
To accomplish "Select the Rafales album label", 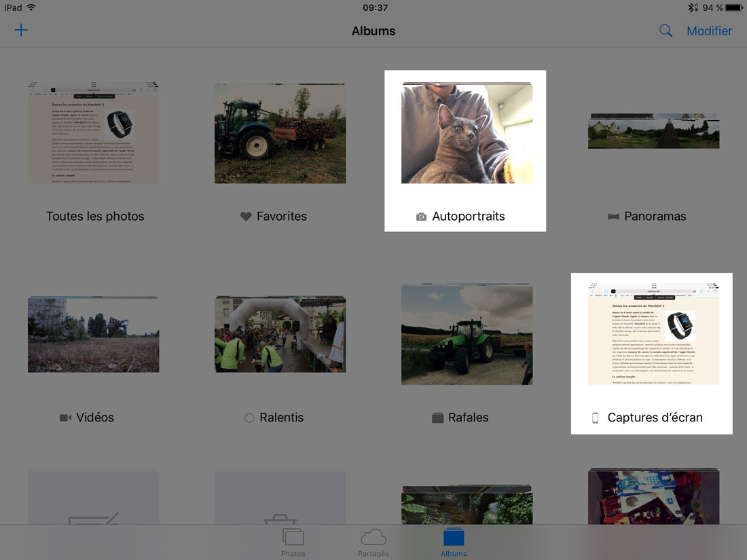I will (x=469, y=417).
